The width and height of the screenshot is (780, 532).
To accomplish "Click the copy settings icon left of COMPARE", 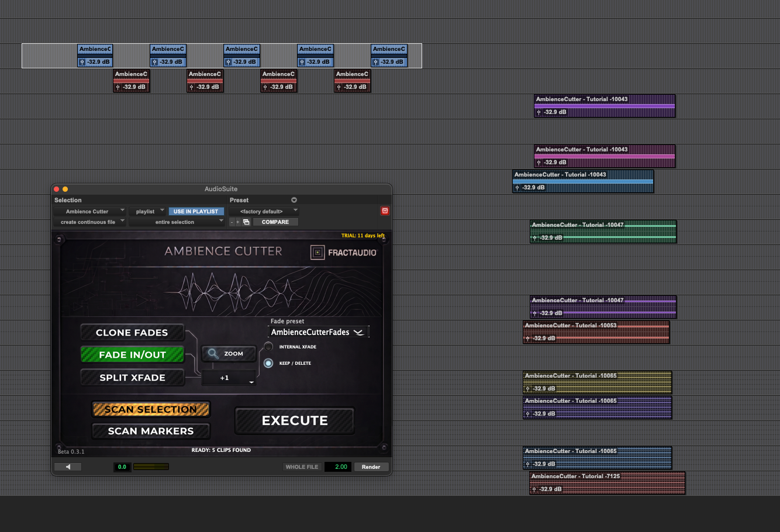I will point(246,222).
